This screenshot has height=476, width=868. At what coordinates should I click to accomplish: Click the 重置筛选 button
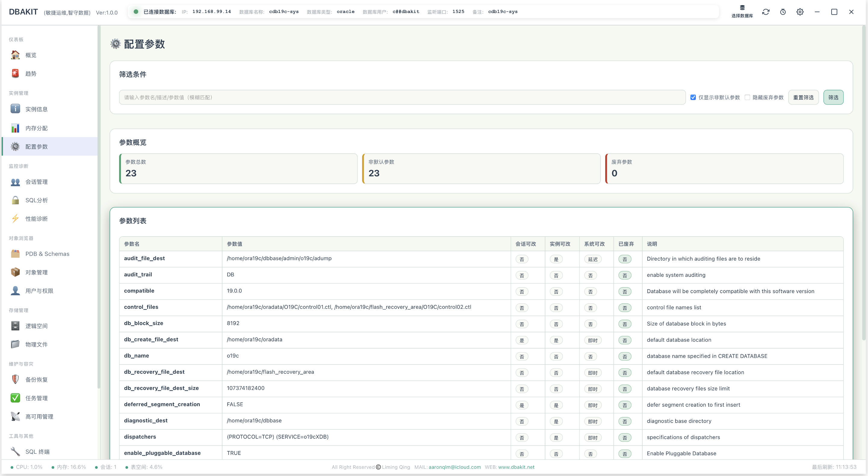click(x=803, y=97)
